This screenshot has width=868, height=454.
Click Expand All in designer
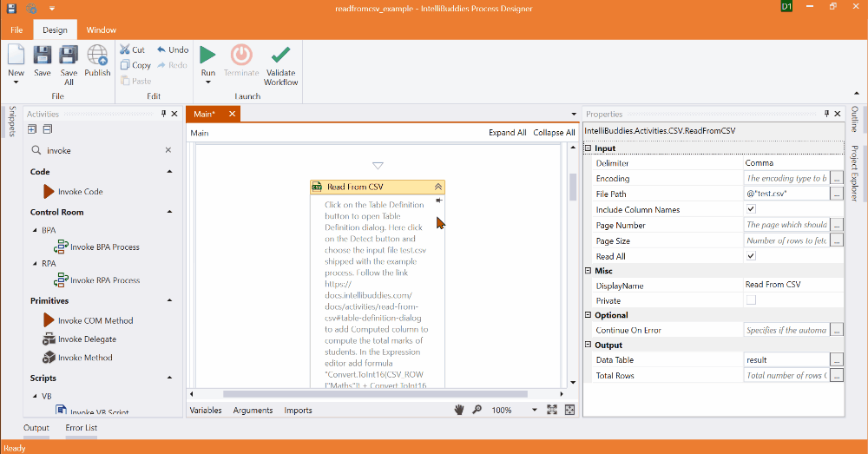pos(507,133)
